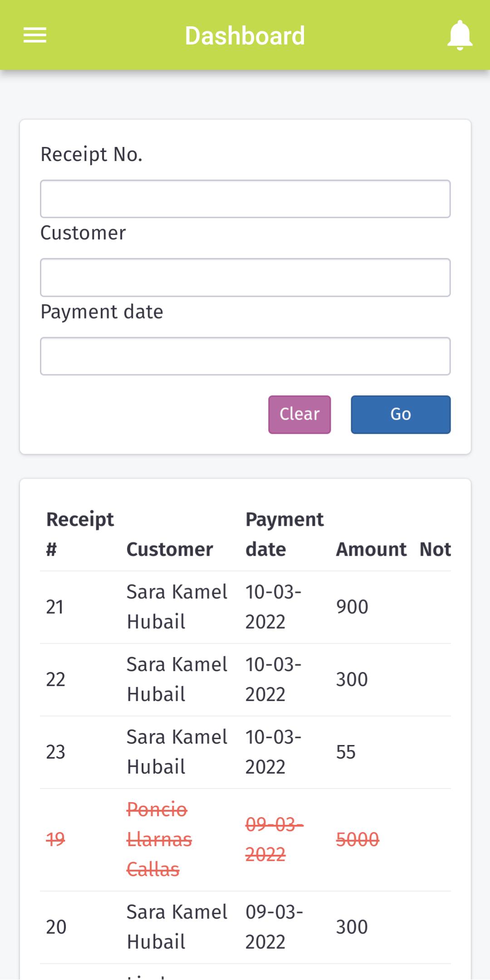Select cancelled receipt 19 number
The image size is (490, 980).
point(55,839)
